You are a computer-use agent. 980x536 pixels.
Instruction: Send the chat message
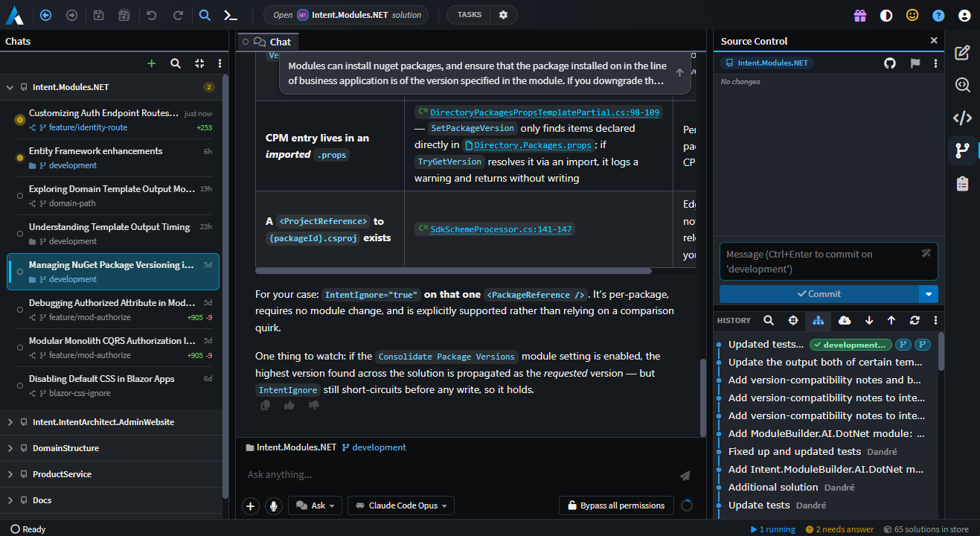[685, 475]
